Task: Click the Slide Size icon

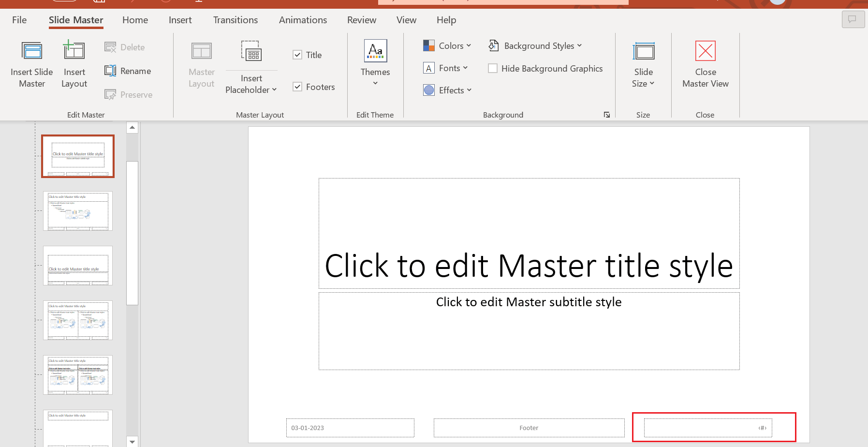Action: [x=644, y=51]
